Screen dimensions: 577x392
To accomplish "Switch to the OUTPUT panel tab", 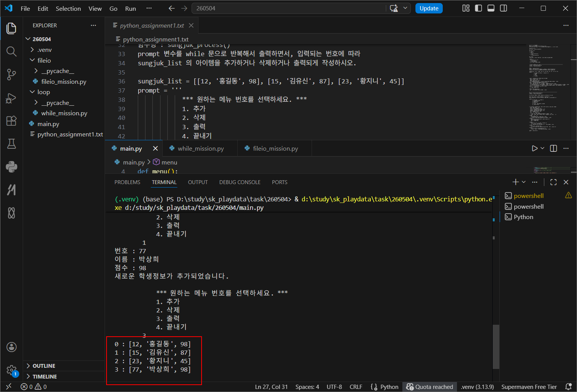I will point(198,182).
